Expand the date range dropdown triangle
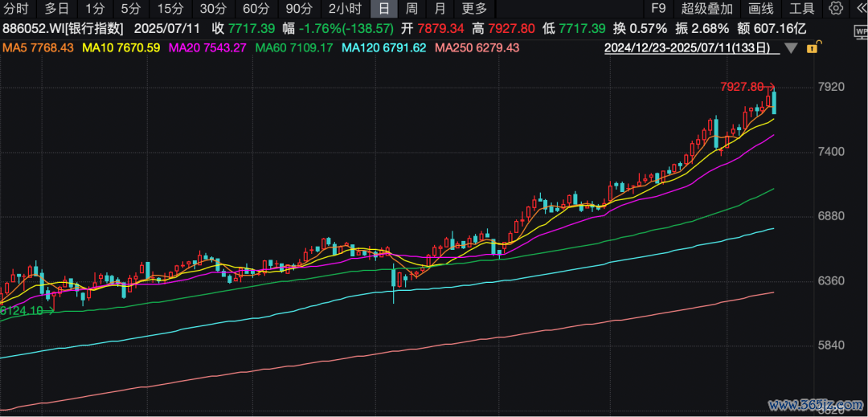 (792, 49)
